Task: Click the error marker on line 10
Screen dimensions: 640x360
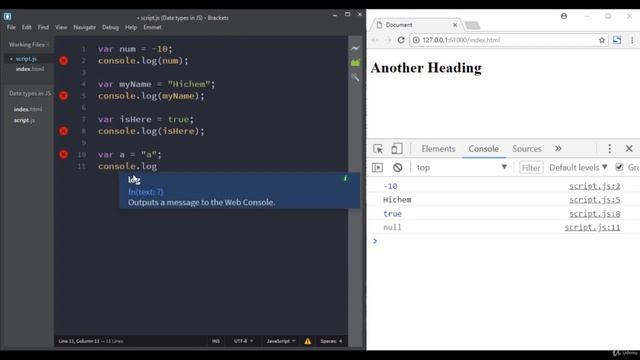Action: click(x=64, y=154)
